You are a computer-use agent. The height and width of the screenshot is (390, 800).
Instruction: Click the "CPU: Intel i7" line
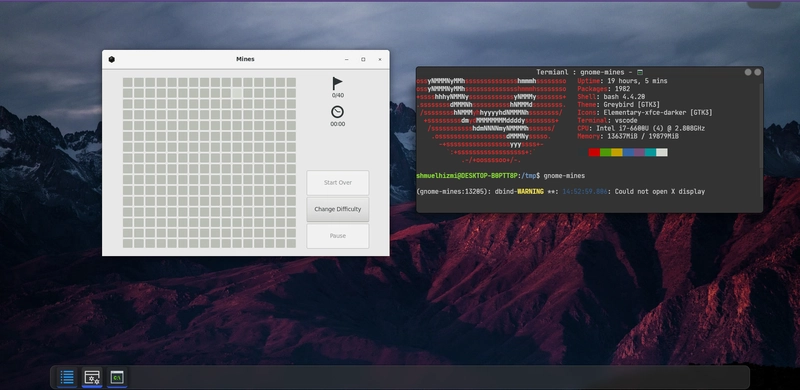641,129
